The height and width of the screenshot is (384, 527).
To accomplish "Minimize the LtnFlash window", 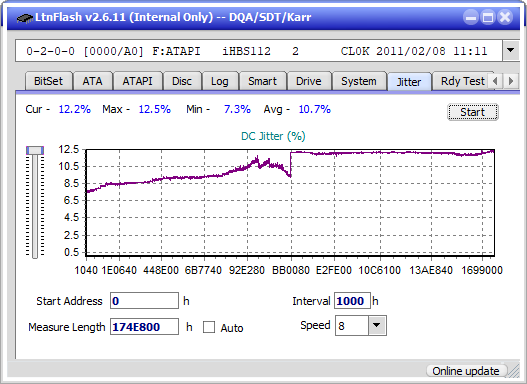I will coord(471,17).
